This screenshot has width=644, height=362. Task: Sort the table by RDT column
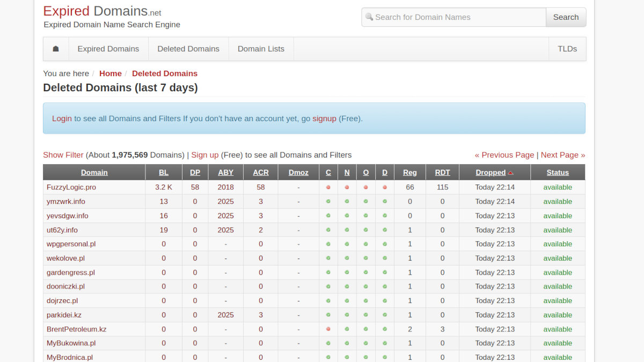tap(443, 173)
